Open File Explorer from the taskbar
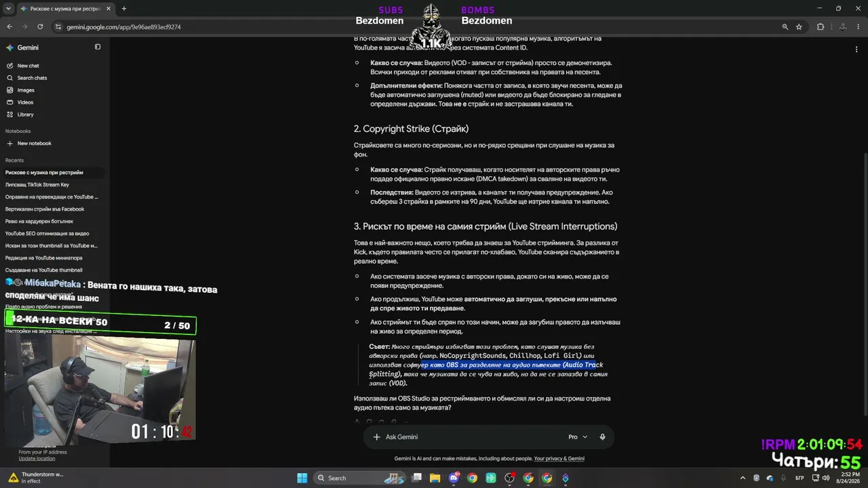Screen dimensions: 868x488 pos(435,478)
